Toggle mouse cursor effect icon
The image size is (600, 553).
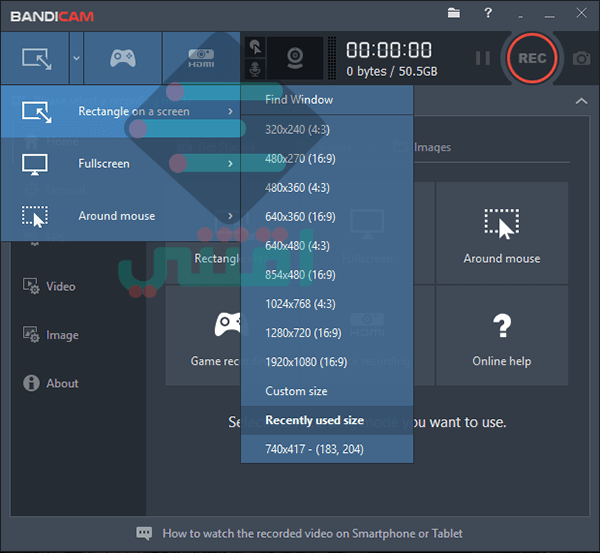[255, 47]
